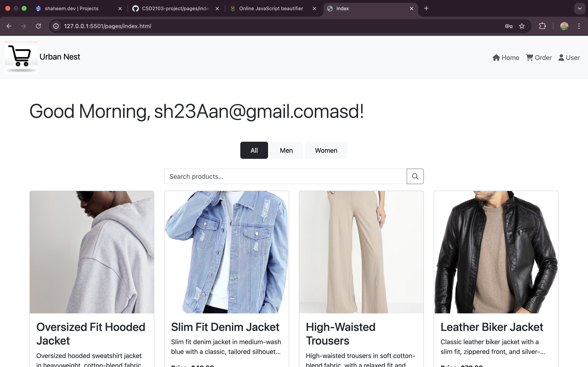This screenshot has width=588, height=367.
Task: Reload the page with refresh icon
Action: click(x=38, y=26)
